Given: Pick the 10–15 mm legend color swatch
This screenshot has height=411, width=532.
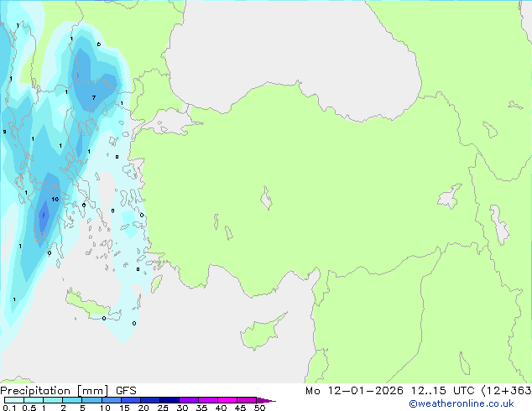Looking at the screenshot, I should (112, 400).
